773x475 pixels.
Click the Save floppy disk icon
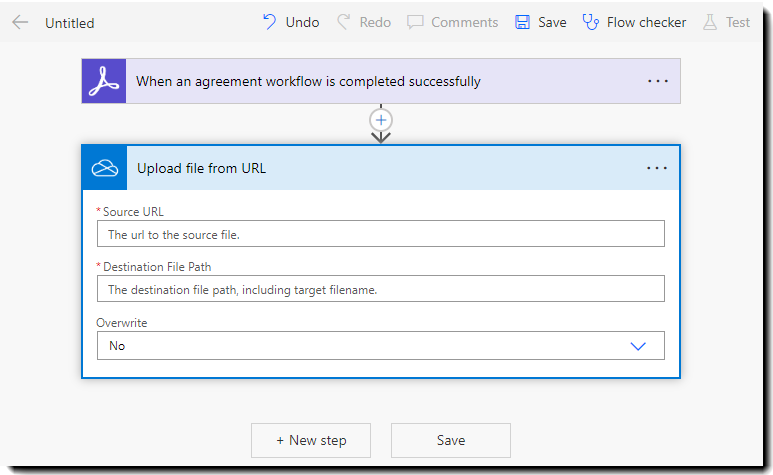click(522, 22)
